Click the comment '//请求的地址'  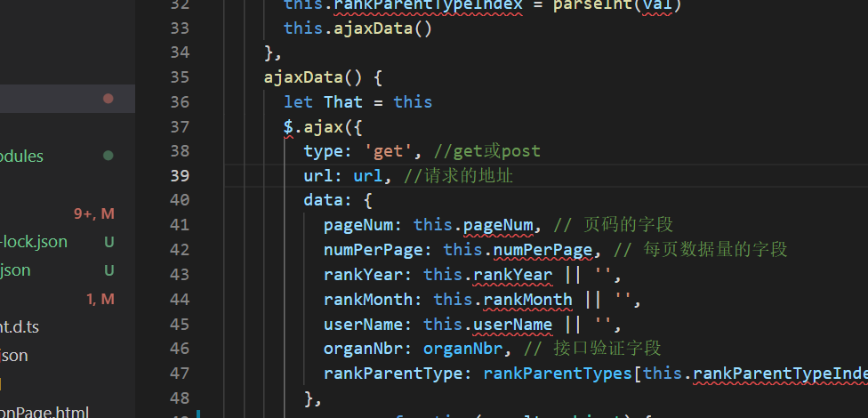[x=458, y=176]
